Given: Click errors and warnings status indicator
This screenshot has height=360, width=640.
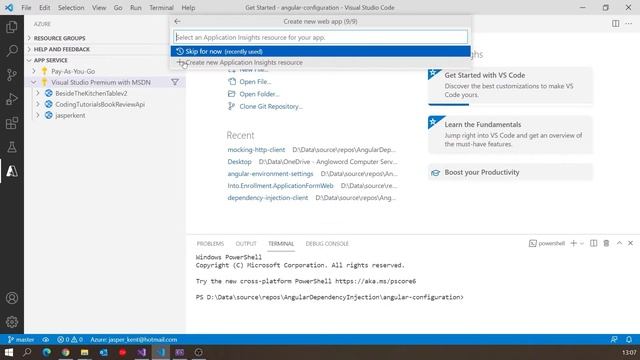Looking at the screenshot, I should pyautogui.click(x=70, y=340).
